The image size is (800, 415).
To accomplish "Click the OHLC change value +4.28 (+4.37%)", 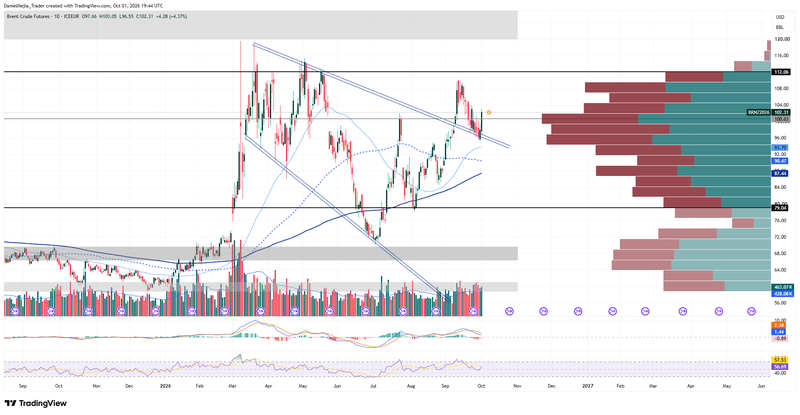I will click(172, 16).
